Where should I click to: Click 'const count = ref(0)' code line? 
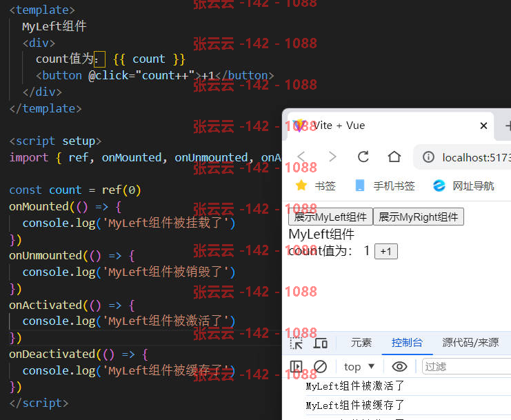point(75,190)
